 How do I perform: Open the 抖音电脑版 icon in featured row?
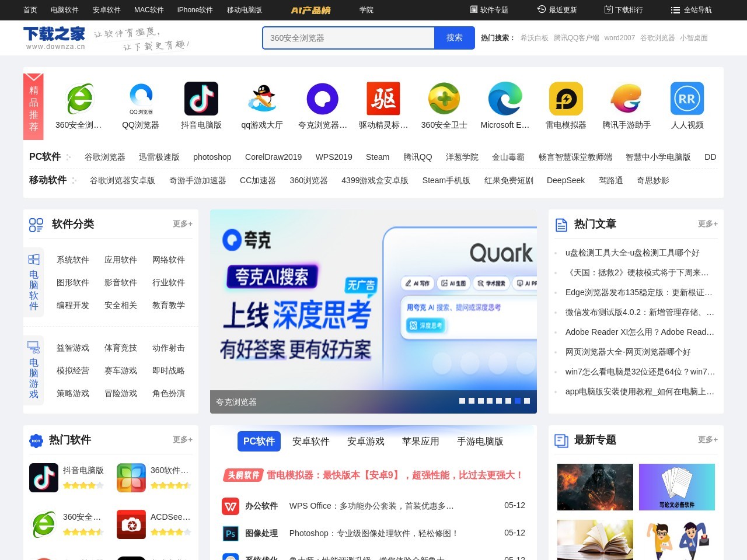tap(201, 99)
